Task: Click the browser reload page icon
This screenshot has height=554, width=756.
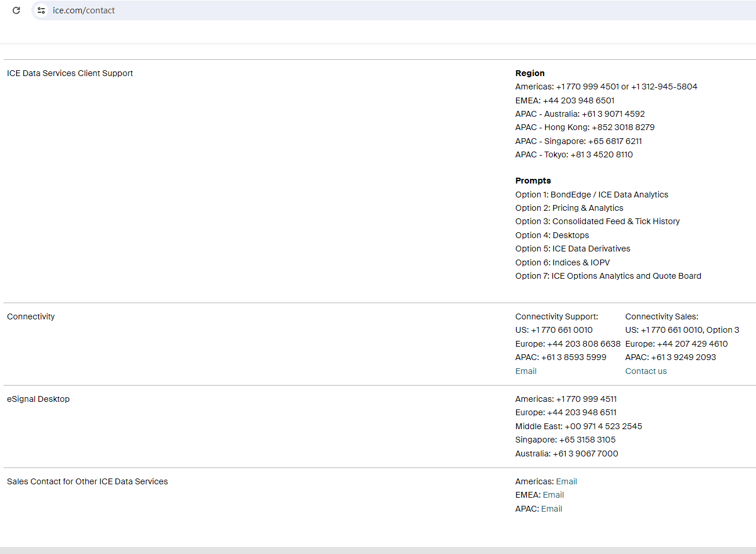Action: 16,10
